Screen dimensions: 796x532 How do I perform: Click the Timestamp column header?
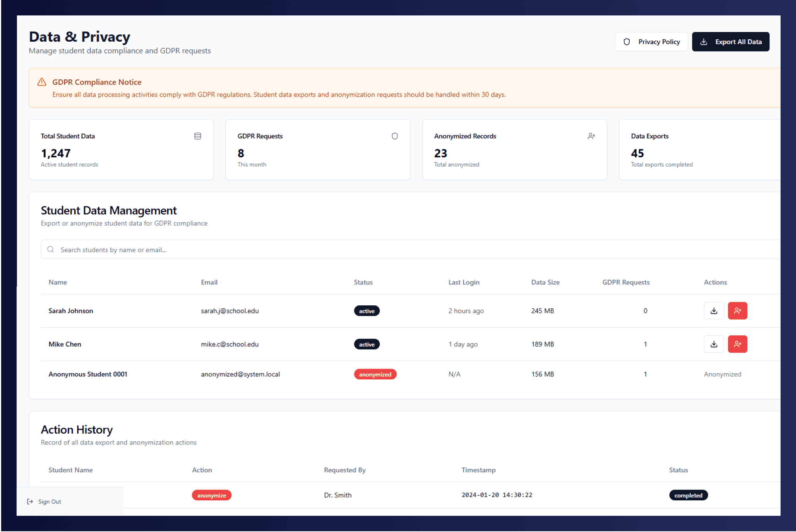[478, 470]
